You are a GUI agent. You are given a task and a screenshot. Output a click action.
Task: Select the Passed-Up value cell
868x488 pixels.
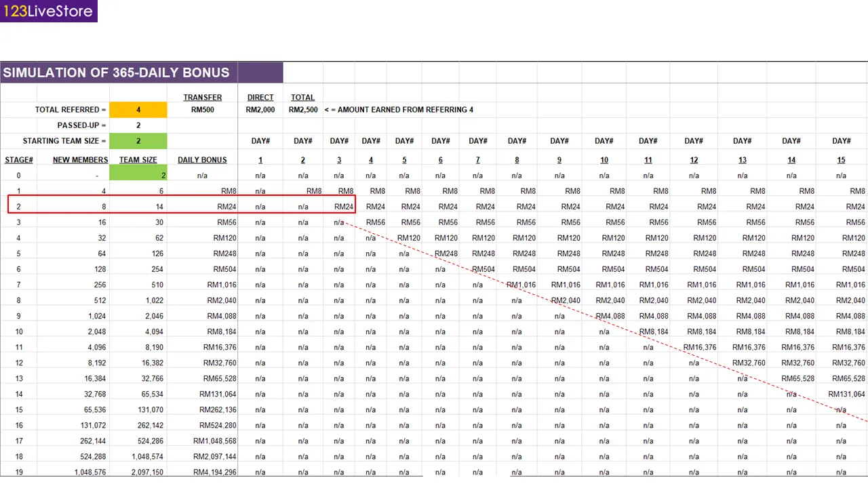pos(138,125)
